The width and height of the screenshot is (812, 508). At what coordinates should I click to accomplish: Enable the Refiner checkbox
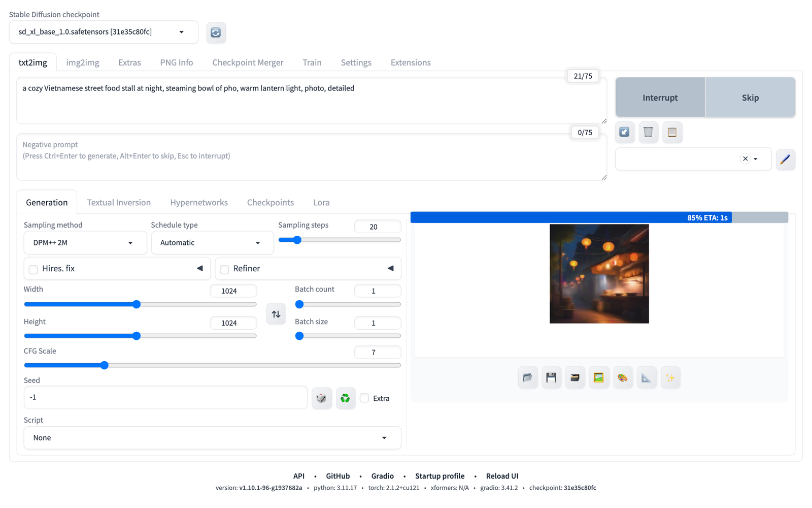coord(224,269)
